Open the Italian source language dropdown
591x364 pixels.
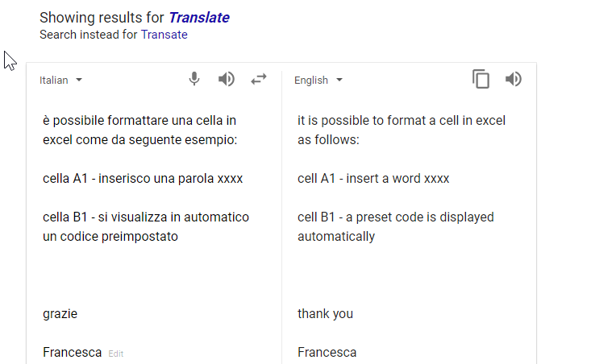click(61, 80)
